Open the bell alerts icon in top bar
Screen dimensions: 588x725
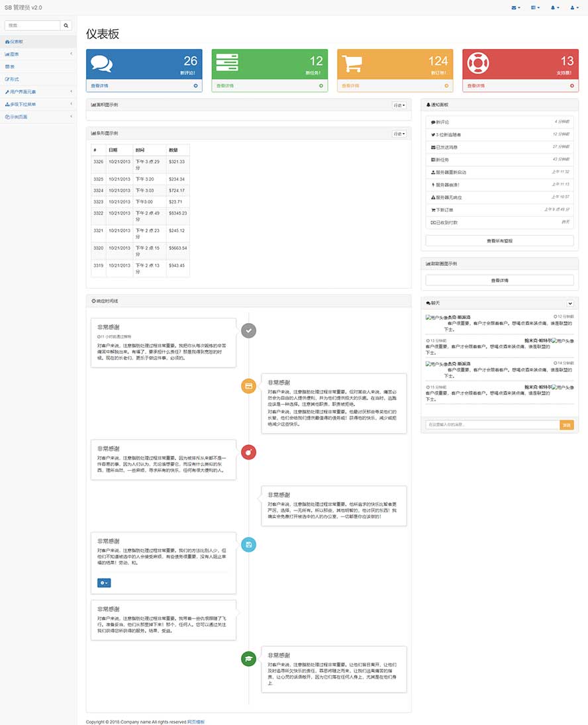point(554,7)
